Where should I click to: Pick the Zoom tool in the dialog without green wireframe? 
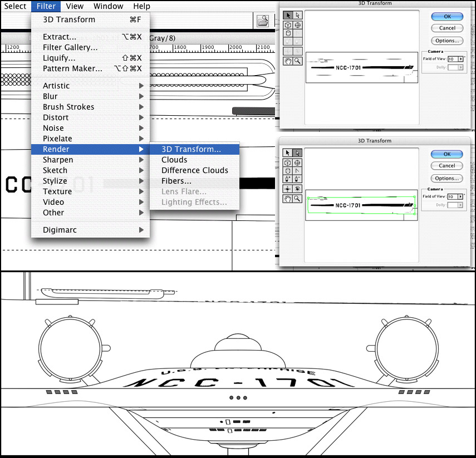297,61
